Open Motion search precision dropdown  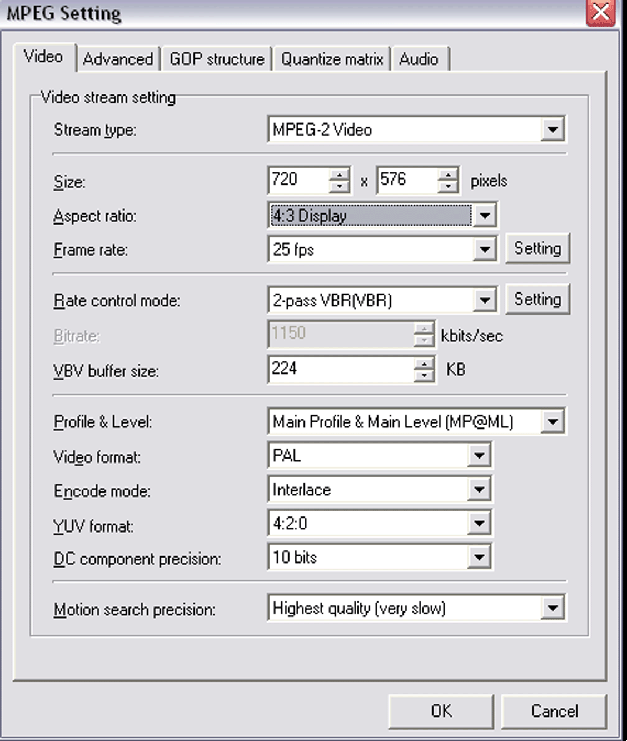click(x=552, y=607)
